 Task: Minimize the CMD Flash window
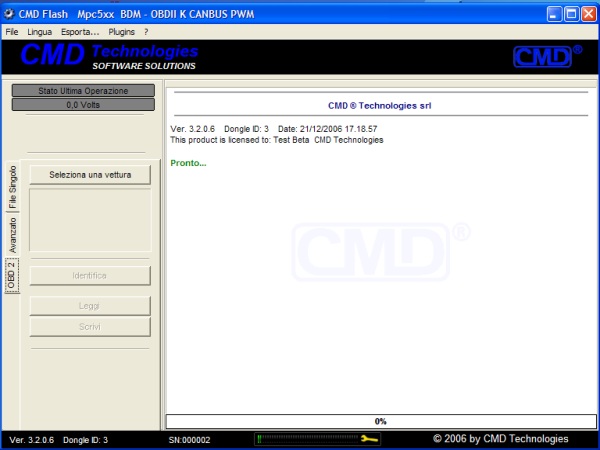[554, 14]
